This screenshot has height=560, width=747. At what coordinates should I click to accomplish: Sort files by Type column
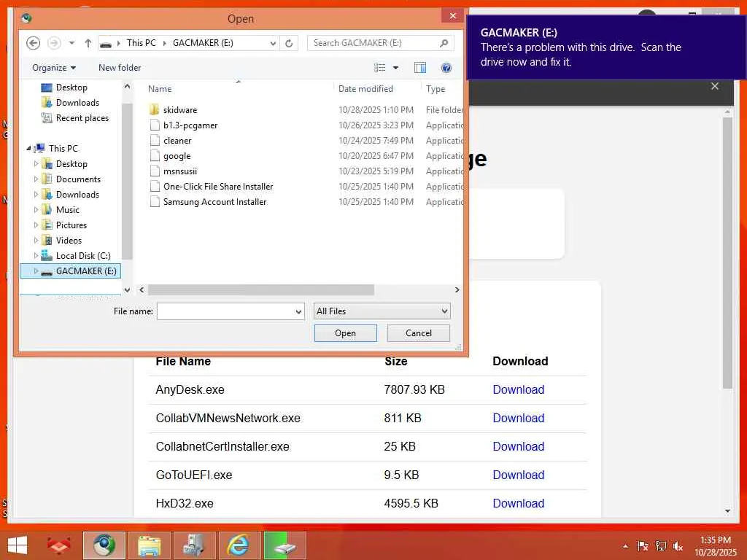point(436,88)
